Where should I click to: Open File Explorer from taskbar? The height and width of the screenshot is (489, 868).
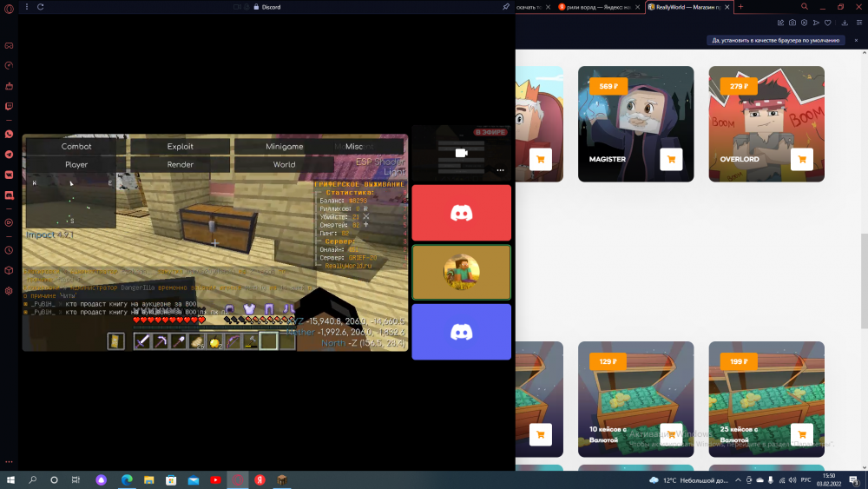click(x=149, y=479)
